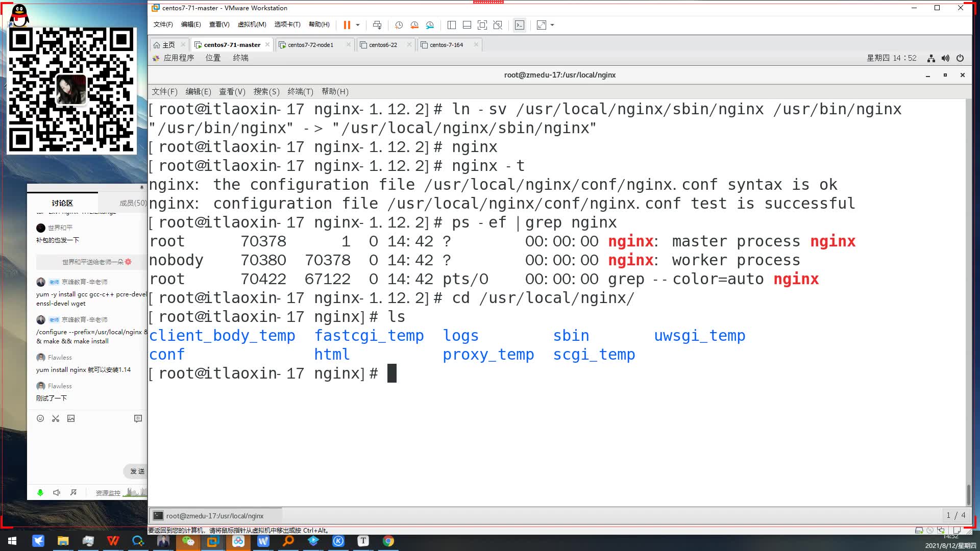Switch to the 讨论区 chat tab
Image resolution: width=980 pixels, height=551 pixels.
[62, 203]
